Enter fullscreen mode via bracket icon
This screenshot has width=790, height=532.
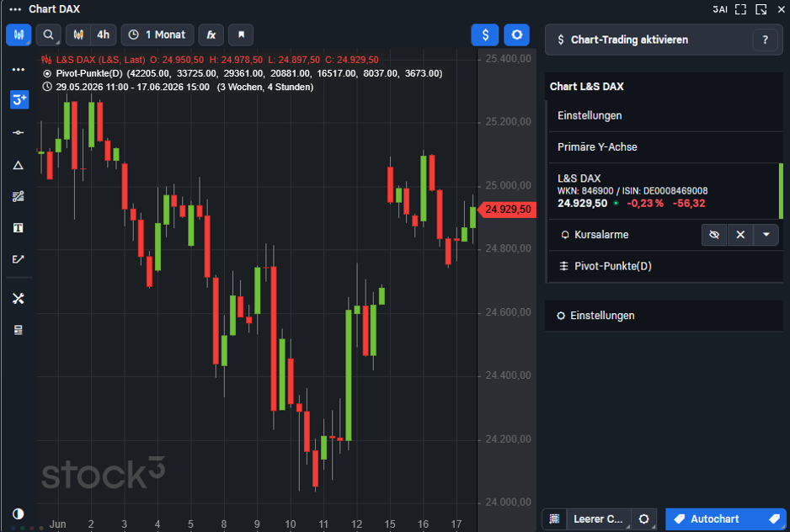coord(740,9)
